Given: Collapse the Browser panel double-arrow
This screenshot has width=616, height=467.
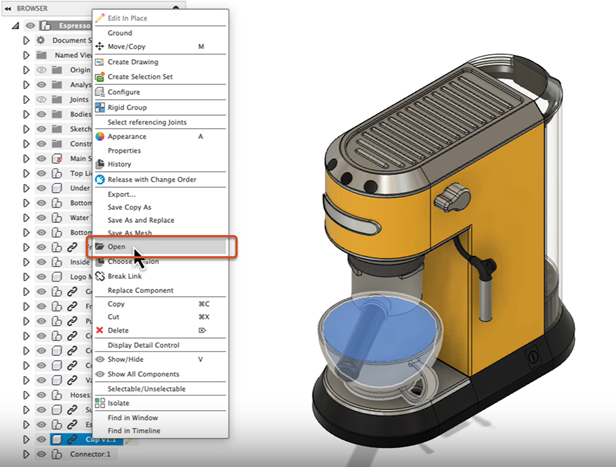Looking at the screenshot, I should click(x=7, y=8).
